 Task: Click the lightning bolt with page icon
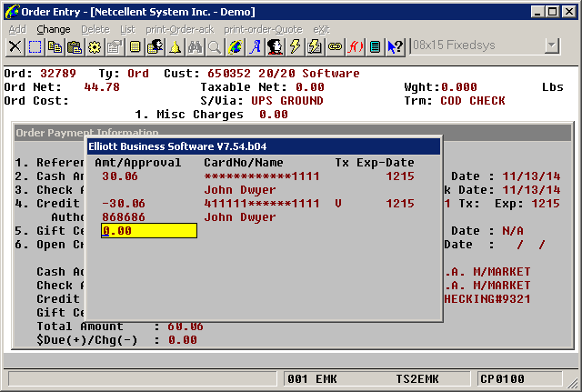(315, 47)
